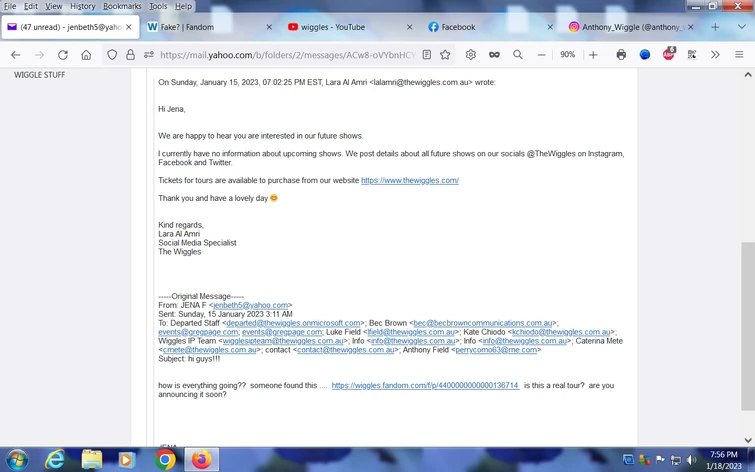Viewport: 755px width, 472px height.
Task: Launch Internet Explorer from taskbar
Action: tap(55, 460)
